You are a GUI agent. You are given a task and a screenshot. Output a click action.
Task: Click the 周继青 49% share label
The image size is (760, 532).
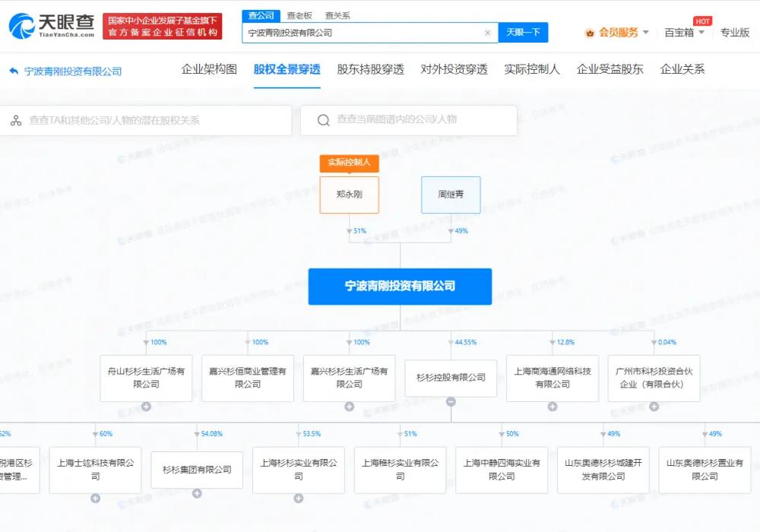(x=461, y=231)
